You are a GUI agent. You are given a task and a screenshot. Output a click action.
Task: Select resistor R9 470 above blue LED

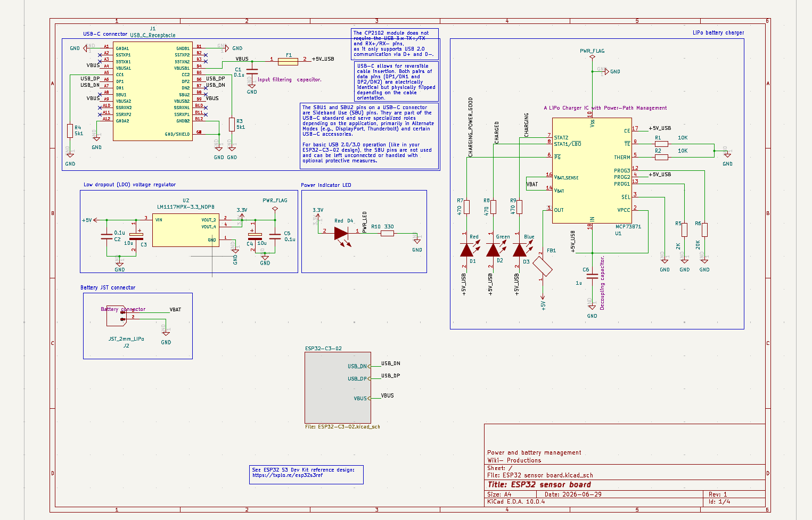(519, 207)
